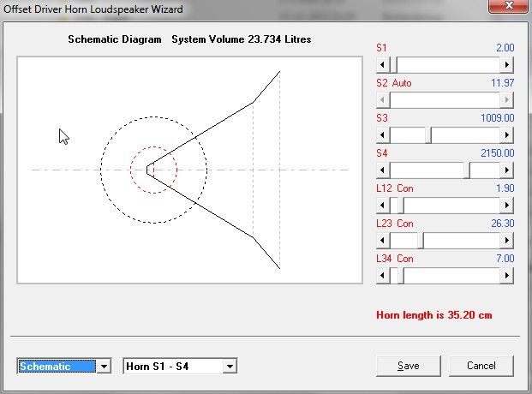The width and height of the screenshot is (532, 394).
Task: Click the L12 slider left arrow
Action: click(x=383, y=205)
